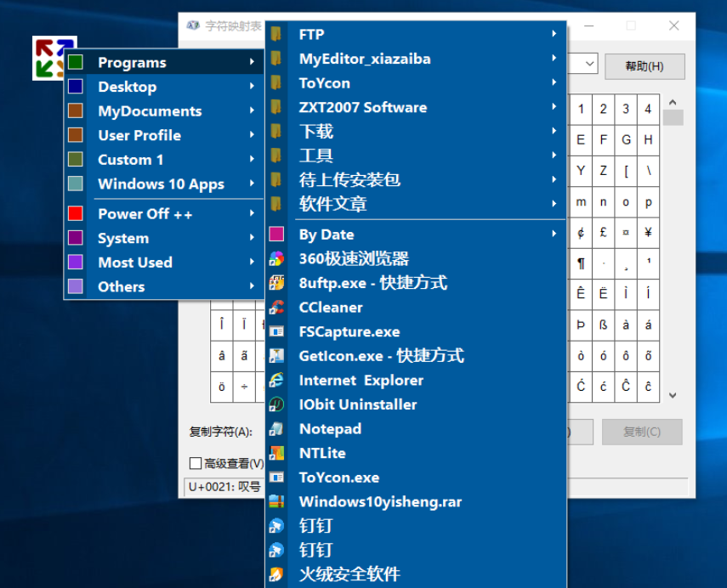Expand the By Date submenu arrow

click(x=554, y=235)
